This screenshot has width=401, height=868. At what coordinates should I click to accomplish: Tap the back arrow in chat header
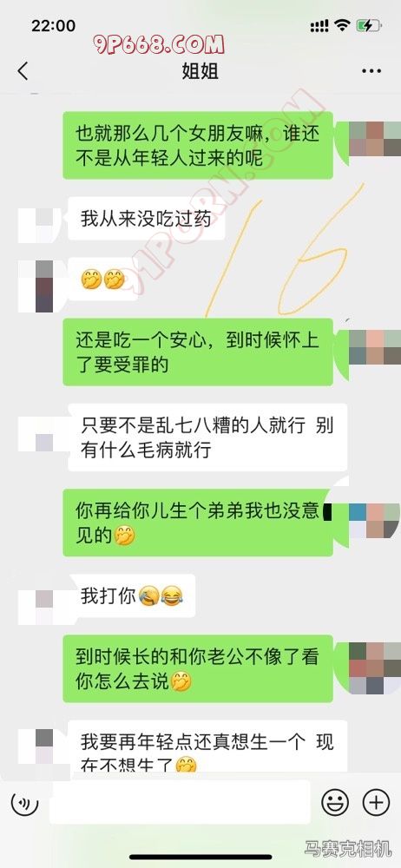pos(23,71)
